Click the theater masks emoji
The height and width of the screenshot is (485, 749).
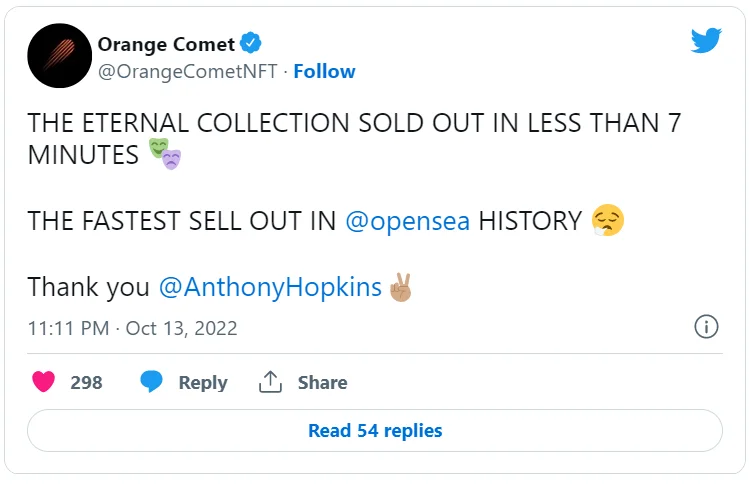(166, 153)
